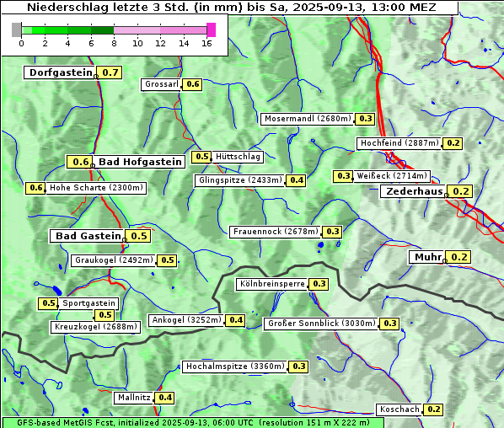Image resolution: width=504 pixels, height=428 pixels.
Task: Click the Hohe Scharte (2300m) label
Action: click(x=96, y=188)
